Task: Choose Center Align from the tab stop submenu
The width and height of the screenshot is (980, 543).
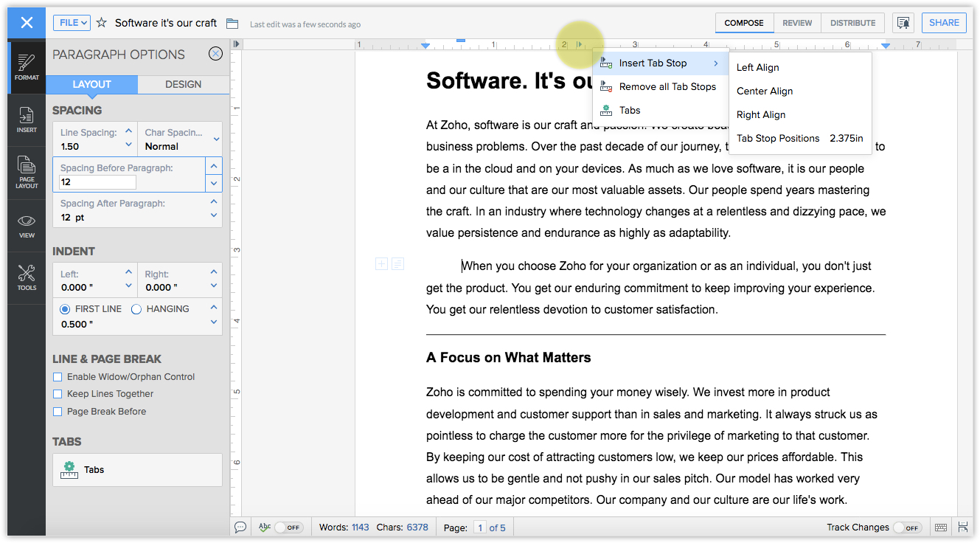Action: pos(765,91)
